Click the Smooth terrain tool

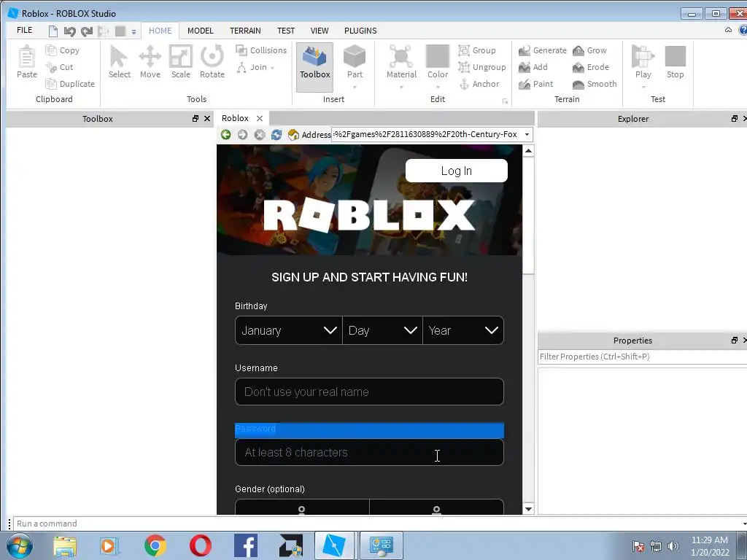click(x=595, y=84)
